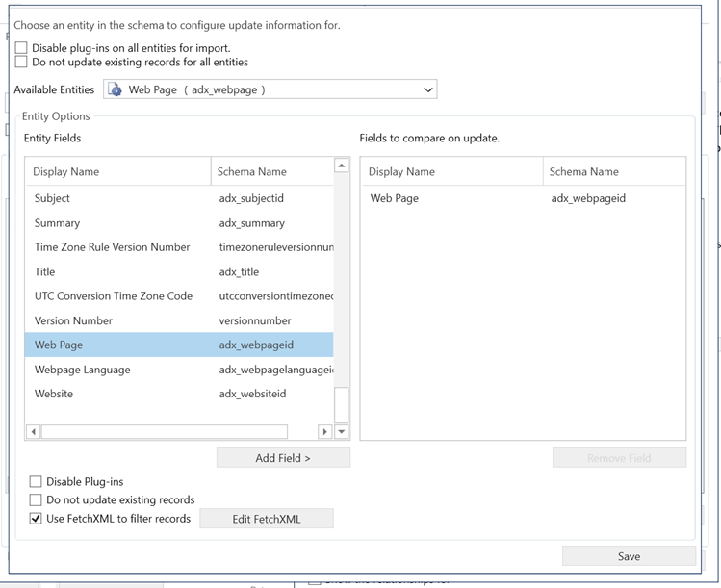Sort Entity Fields by Schema Name column
The width and height of the screenshot is (721, 588).
271,171
